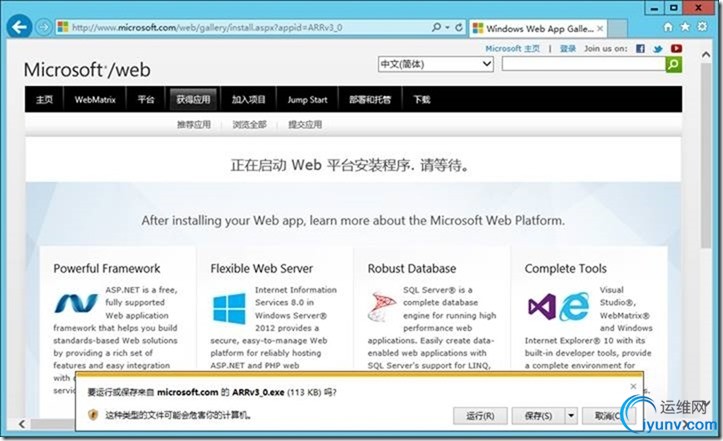
Task: Open the Jump Start navigation item
Action: coord(307,99)
